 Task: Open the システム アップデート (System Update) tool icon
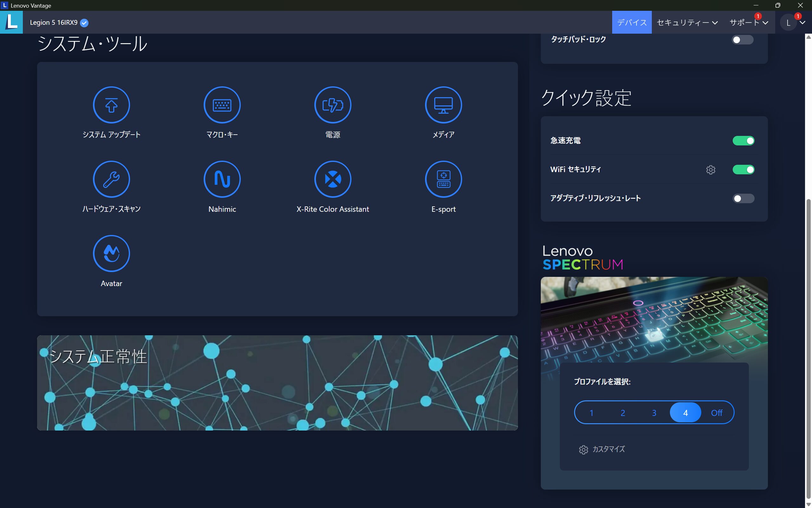[x=111, y=105]
